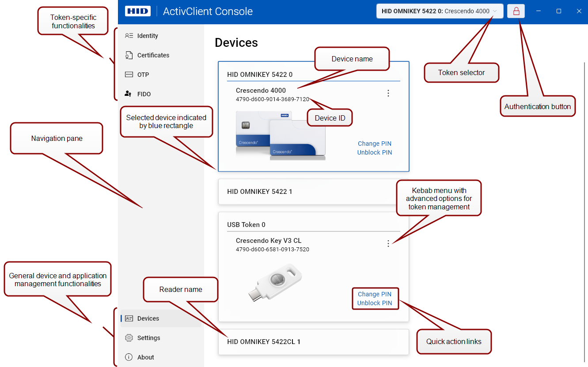Minimize the ActivClient Console window

click(x=539, y=11)
